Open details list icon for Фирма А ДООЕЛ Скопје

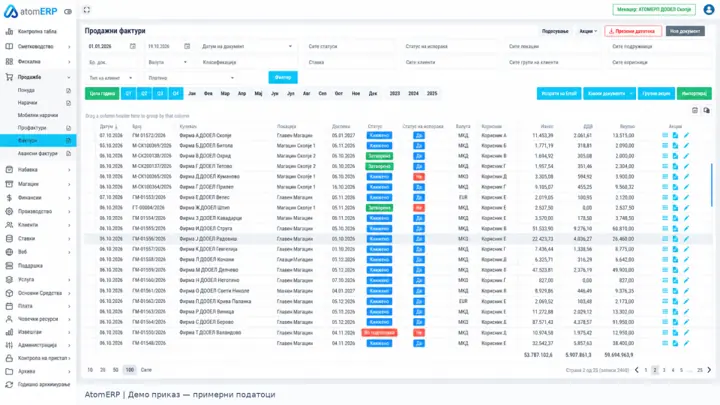click(665, 135)
